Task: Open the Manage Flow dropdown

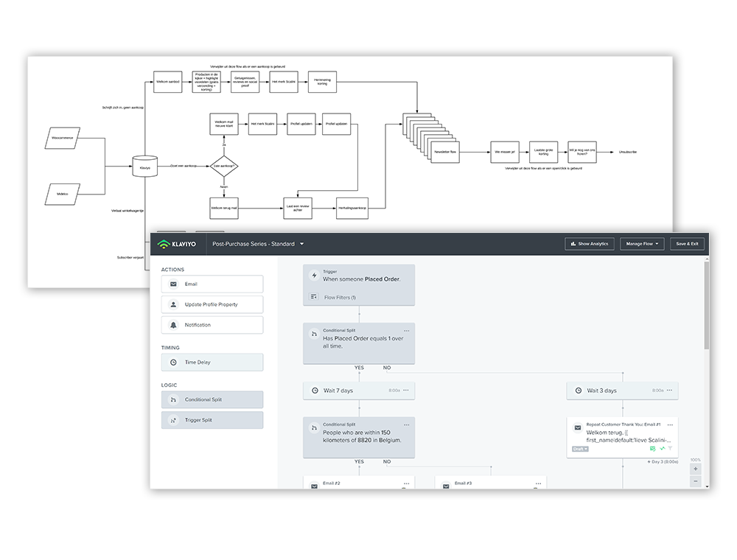Action: (x=642, y=244)
